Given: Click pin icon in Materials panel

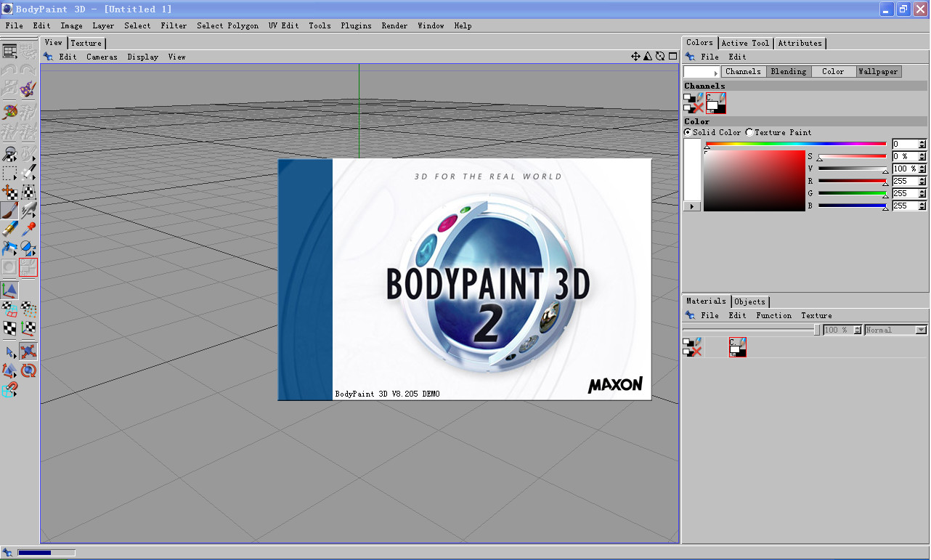Looking at the screenshot, I should tap(689, 315).
